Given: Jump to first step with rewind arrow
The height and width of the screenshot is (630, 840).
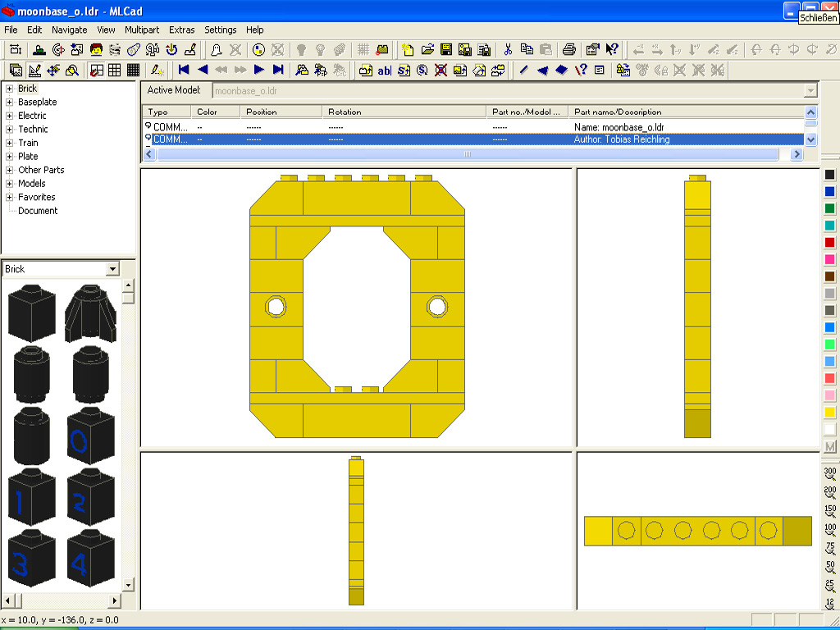Looking at the screenshot, I should [184, 71].
